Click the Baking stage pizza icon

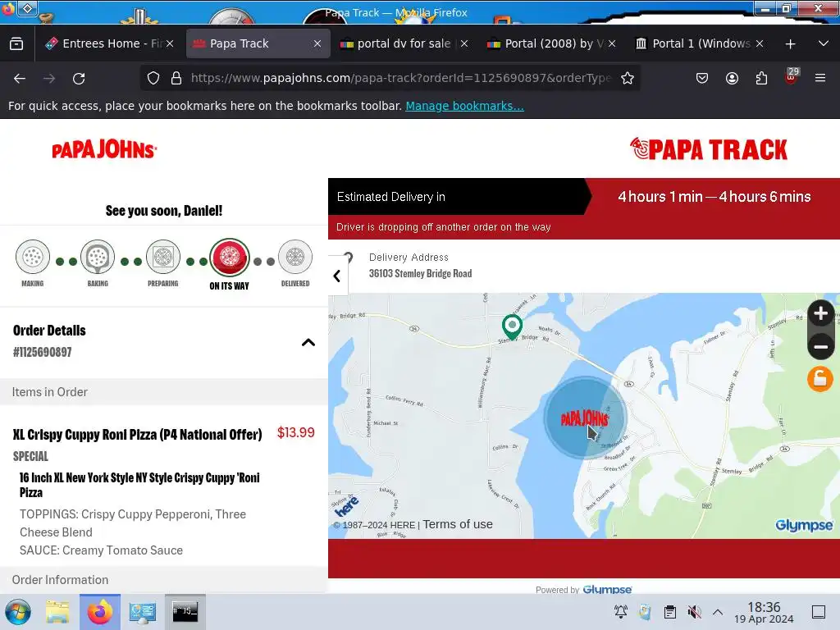click(98, 257)
